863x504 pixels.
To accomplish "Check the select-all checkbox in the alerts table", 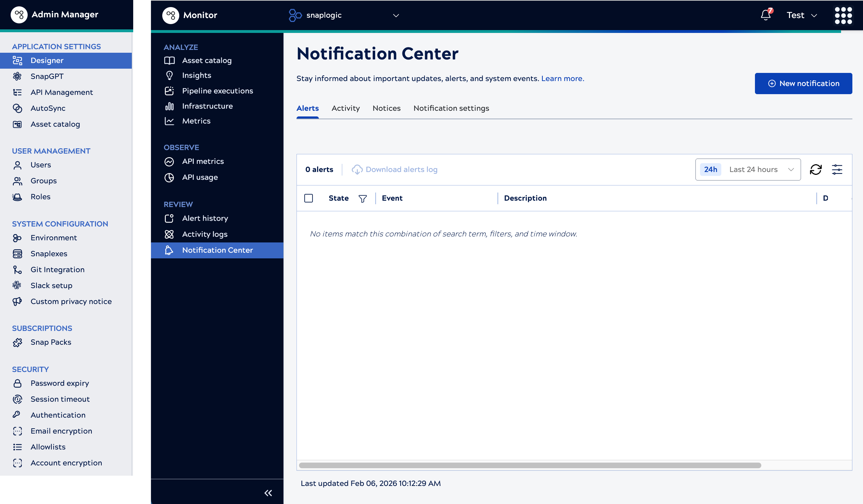I will pos(308,198).
